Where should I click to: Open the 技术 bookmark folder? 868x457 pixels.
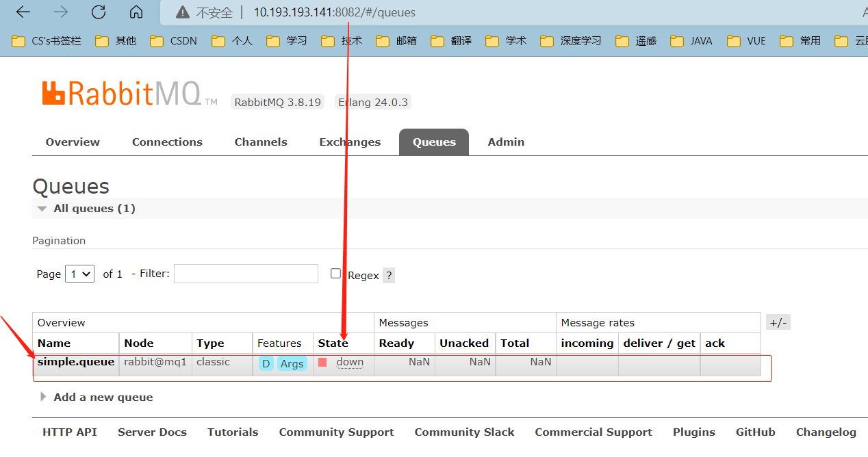(342, 41)
